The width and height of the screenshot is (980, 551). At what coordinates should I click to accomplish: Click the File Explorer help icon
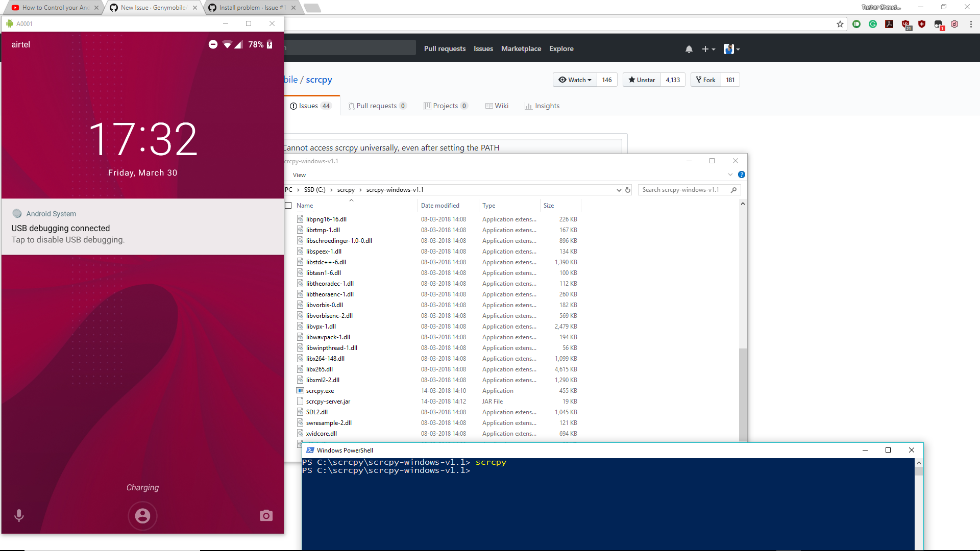(742, 174)
